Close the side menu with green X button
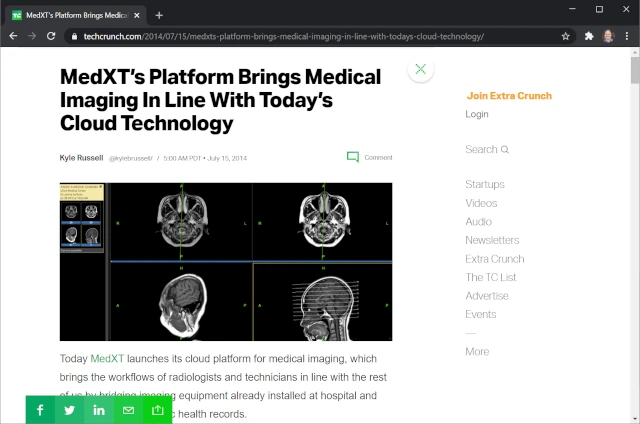 click(421, 69)
